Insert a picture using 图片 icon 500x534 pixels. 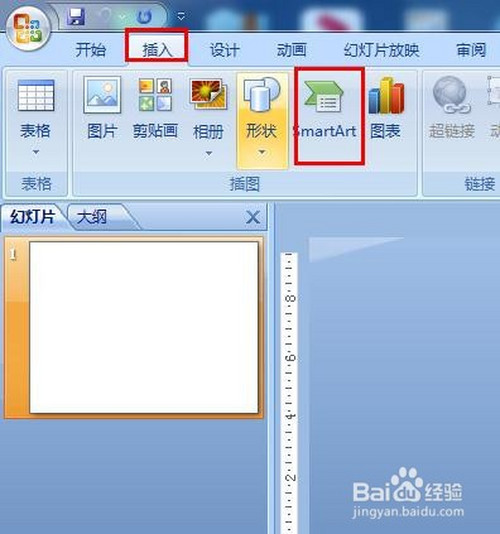pyautogui.click(x=102, y=95)
